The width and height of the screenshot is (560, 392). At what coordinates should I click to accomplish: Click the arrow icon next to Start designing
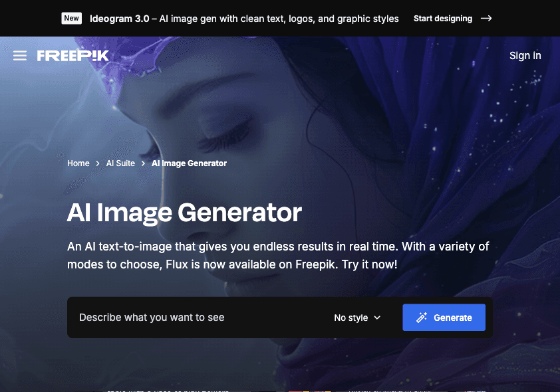pyautogui.click(x=486, y=19)
